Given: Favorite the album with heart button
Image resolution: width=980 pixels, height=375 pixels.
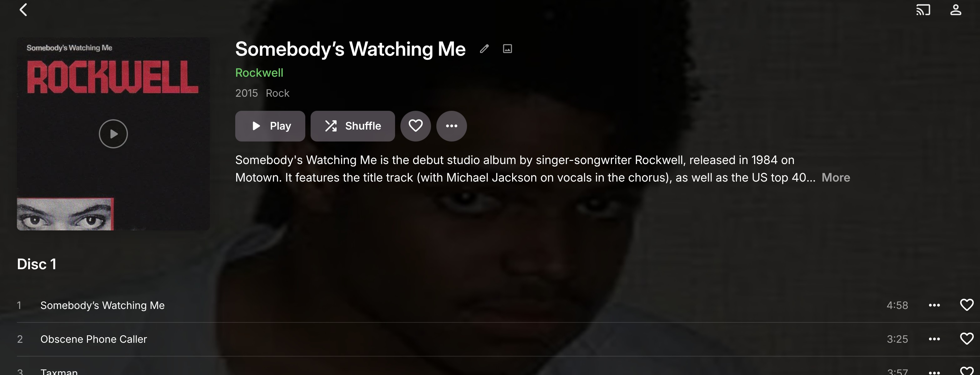Looking at the screenshot, I should click(415, 126).
